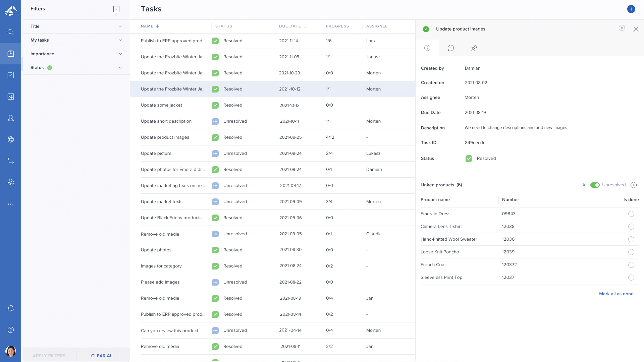Expand the Importance filter

(76, 54)
